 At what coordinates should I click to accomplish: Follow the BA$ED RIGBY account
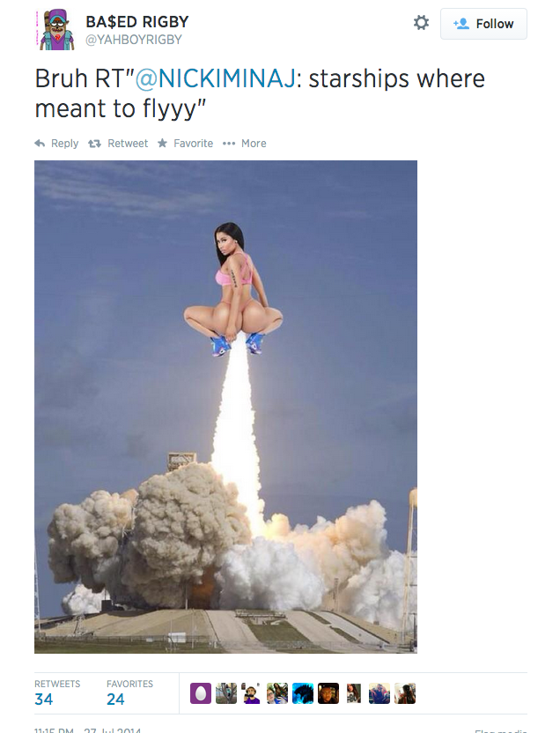(483, 24)
